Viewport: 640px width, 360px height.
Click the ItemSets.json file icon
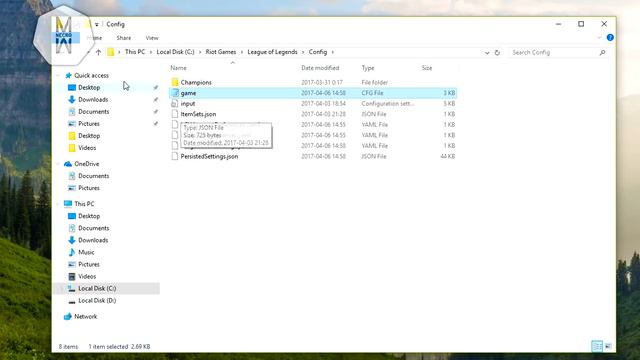click(x=175, y=114)
